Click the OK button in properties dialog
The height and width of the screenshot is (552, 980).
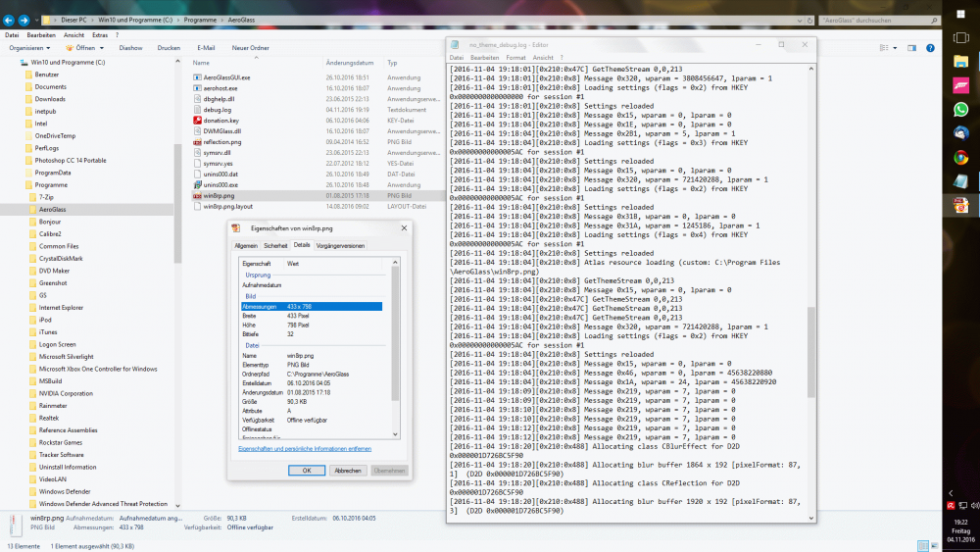tap(307, 470)
